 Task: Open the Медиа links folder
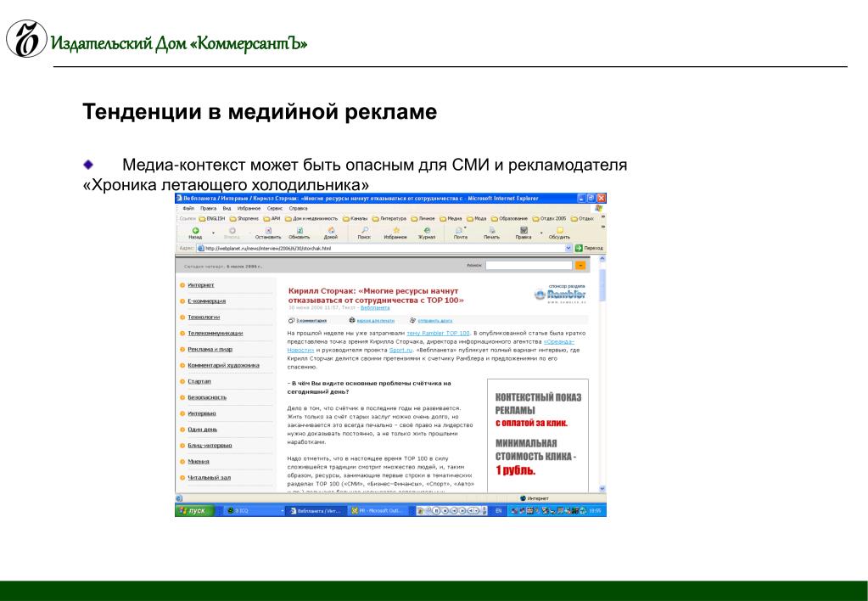(x=451, y=219)
